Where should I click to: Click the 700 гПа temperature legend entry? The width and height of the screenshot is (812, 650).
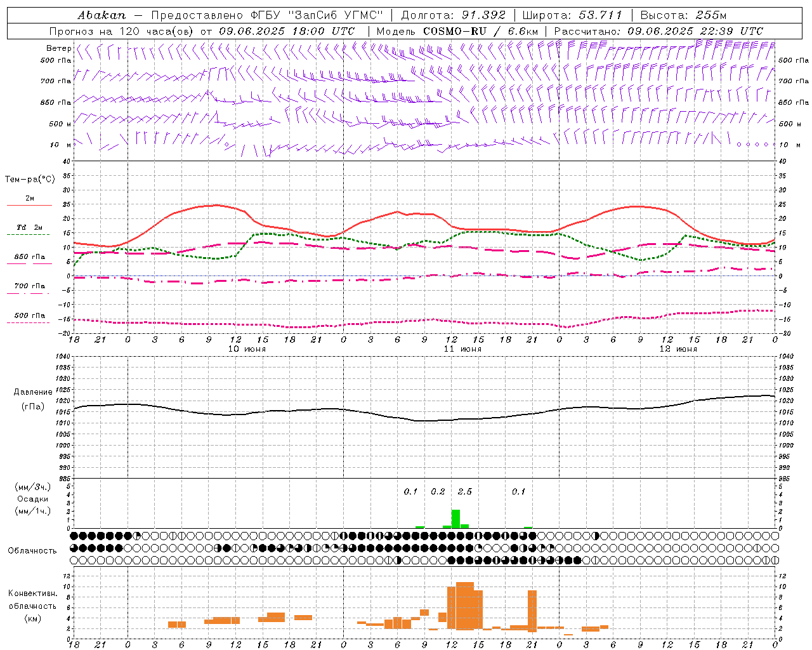pyautogui.click(x=29, y=286)
